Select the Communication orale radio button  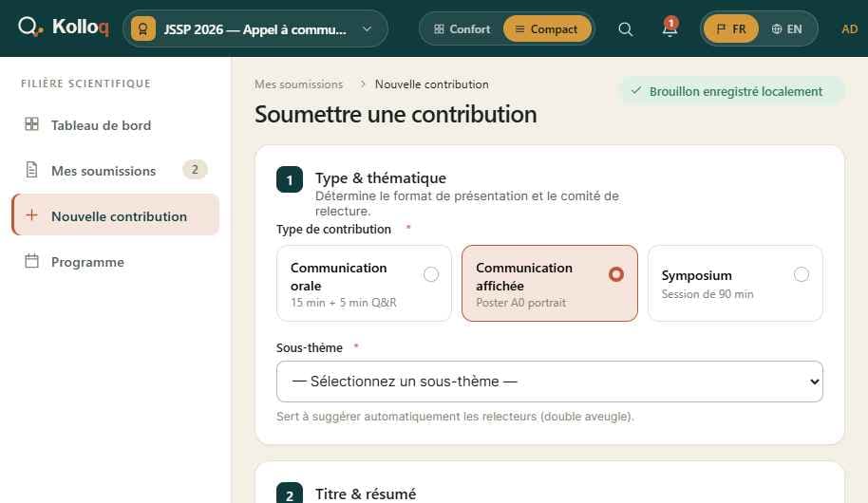coord(431,274)
